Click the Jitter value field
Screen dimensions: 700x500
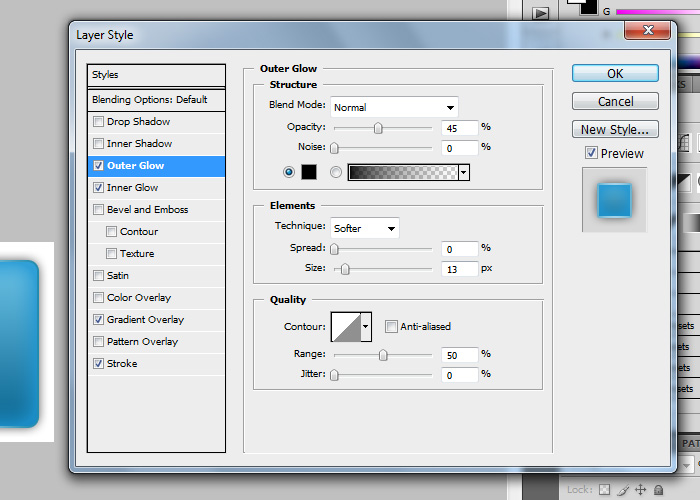[459, 375]
